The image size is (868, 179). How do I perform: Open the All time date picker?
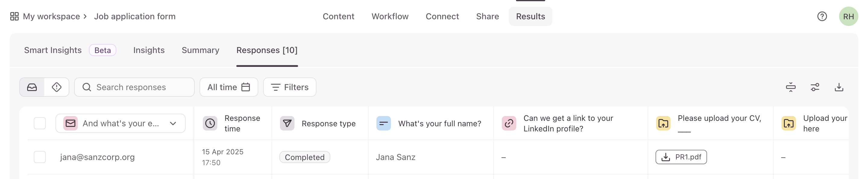coord(229,87)
